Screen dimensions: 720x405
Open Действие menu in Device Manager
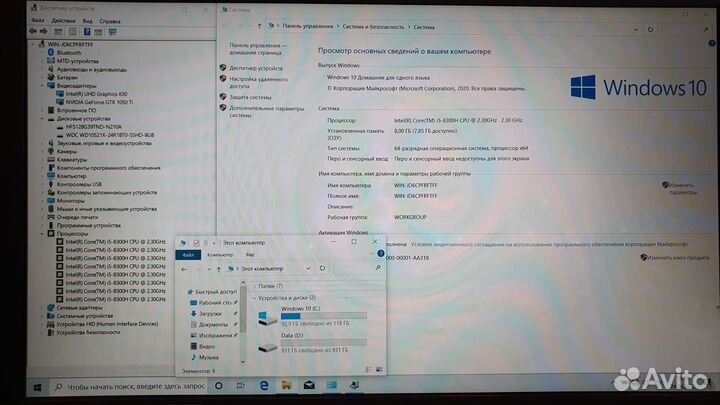tap(63, 21)
